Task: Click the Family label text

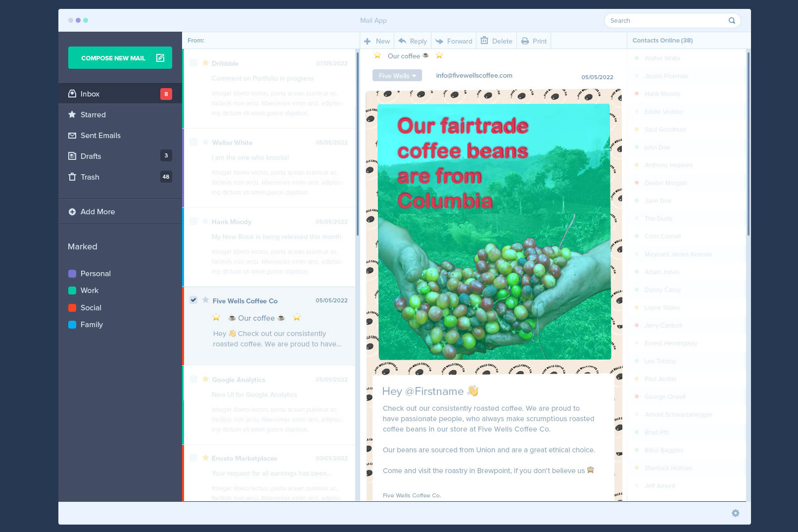Action: [92, 325]
